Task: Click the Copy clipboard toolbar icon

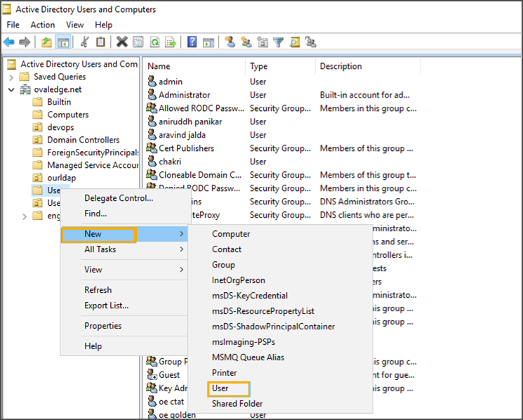Action: tap(100, 42)
